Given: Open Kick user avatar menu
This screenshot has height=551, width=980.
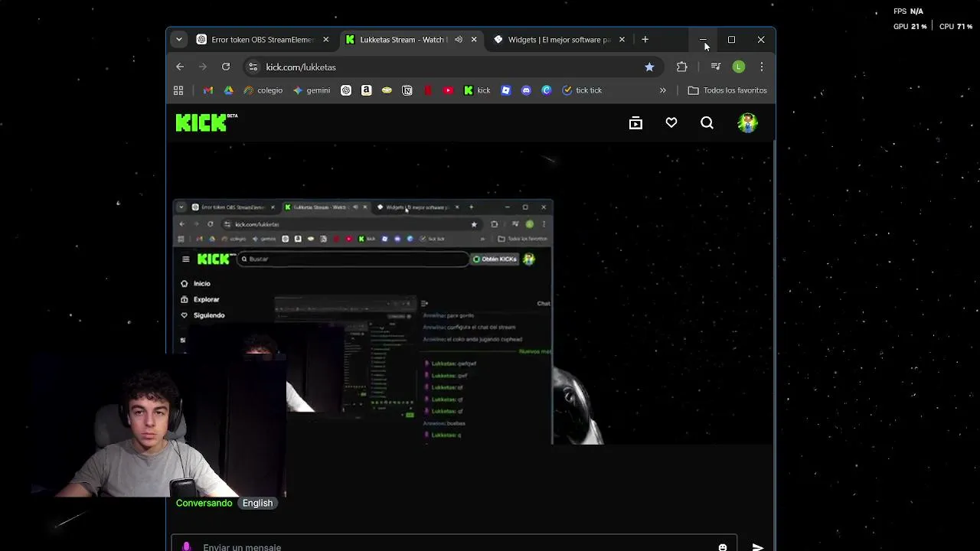Looking at the screenshot, I should [x=747, y=123].
